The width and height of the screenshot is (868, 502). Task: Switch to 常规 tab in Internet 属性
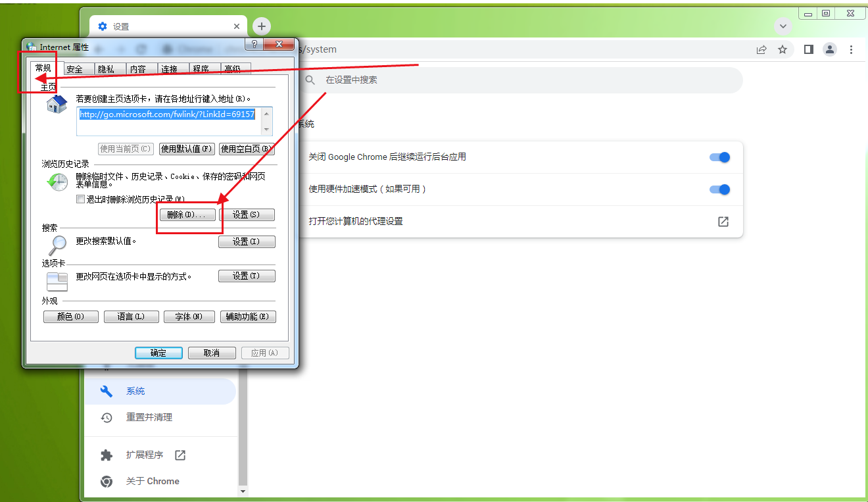(x=43, y=68)
